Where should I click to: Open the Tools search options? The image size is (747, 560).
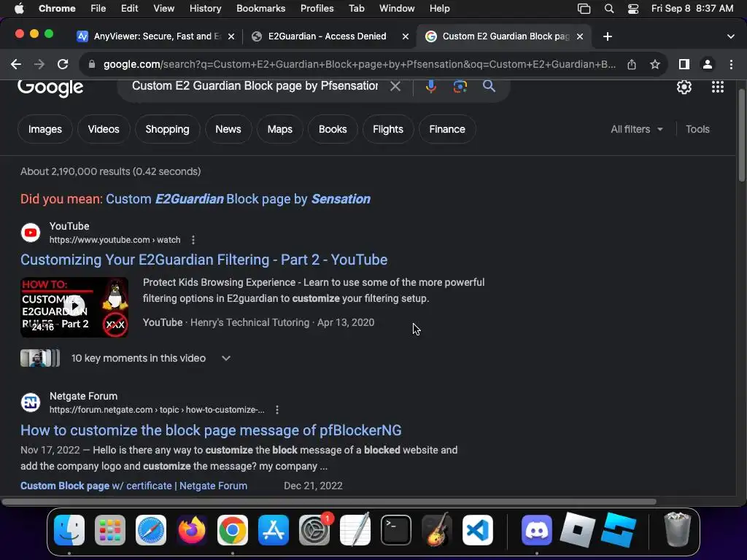click(x=697, y=129)
